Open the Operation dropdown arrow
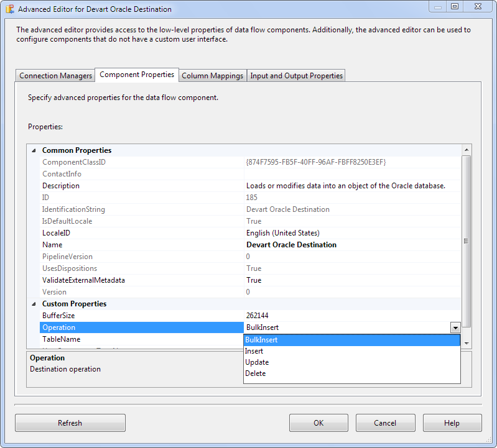 (x=455, y=327)
